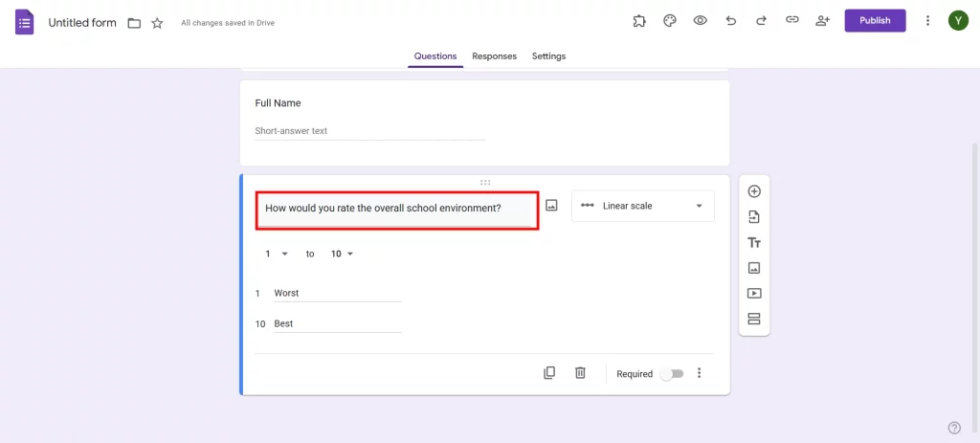Switch to the Questions tab
980x443 pixels.
[x=435, y=56]
